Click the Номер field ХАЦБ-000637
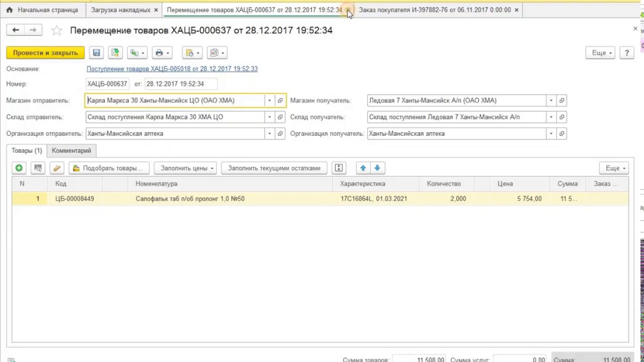This screenshot has height=362, width=644. [107, 84]
